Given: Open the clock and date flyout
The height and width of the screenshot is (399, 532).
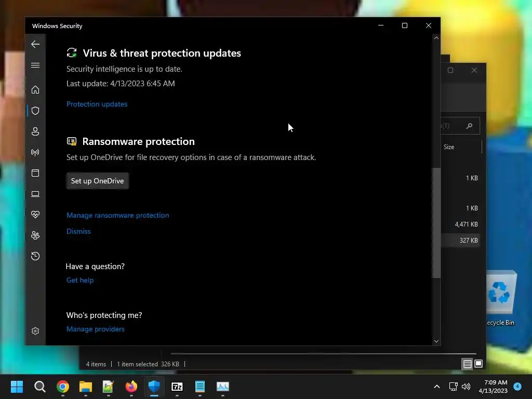Looking at the screenshot, I should tap(493, 387).
